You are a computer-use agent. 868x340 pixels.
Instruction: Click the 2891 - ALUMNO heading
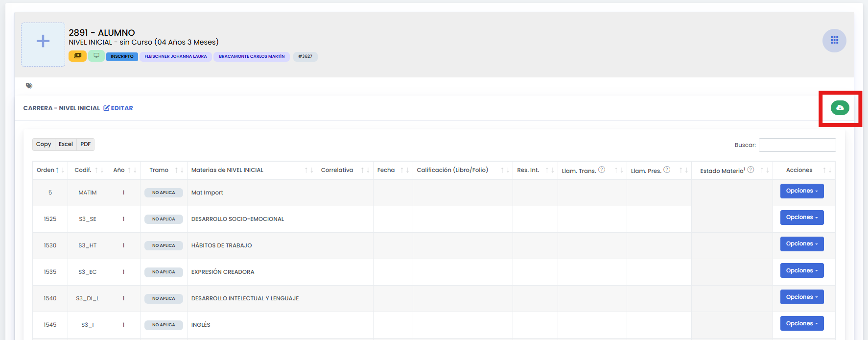pyautogui.click(x=102, y=33)
